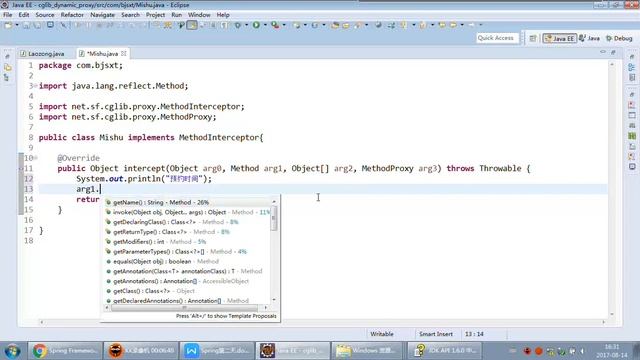Switch to the JDK API 1.6.0 taskbar item
640x360 pixels.
pyautogui.click(x=444, y=351)
